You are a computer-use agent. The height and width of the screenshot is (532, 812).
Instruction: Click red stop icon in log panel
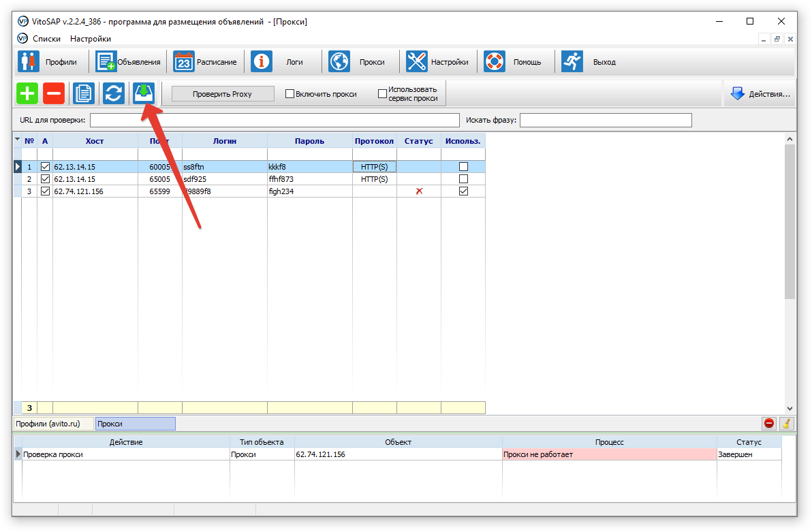(769, 423)
